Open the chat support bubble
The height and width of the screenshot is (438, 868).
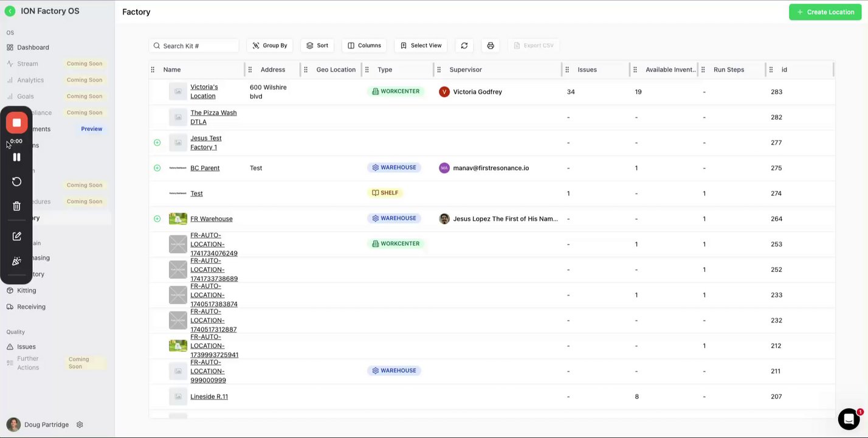849,419
